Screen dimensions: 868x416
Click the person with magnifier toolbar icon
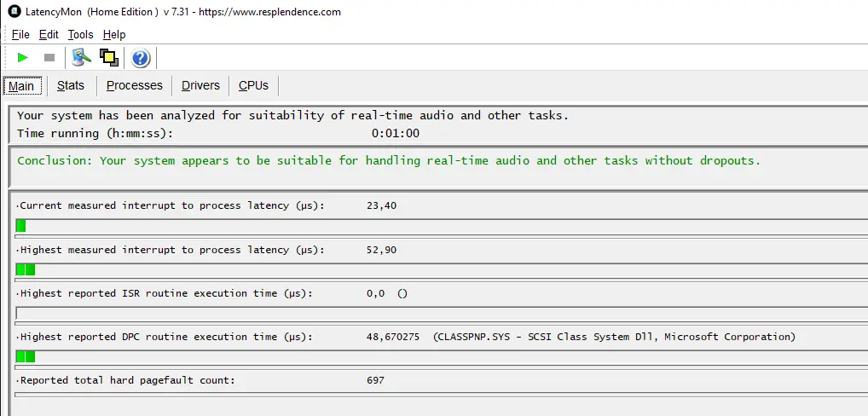81,57
